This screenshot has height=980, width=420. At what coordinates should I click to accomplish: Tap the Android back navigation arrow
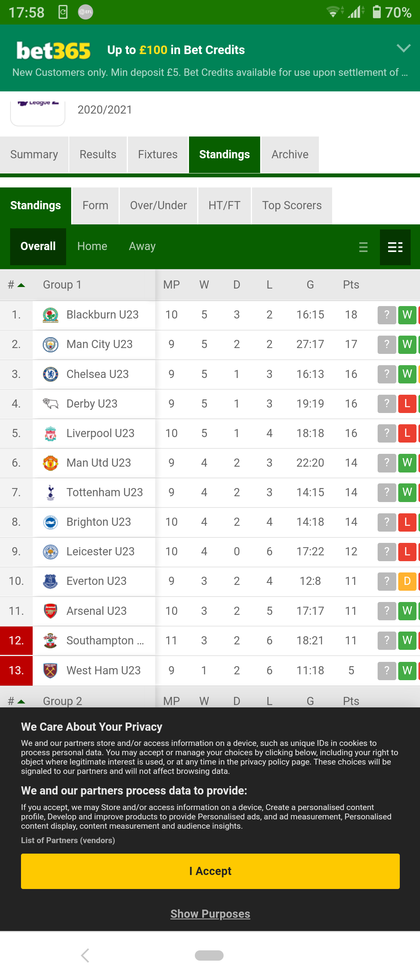(x=86, y=955)
